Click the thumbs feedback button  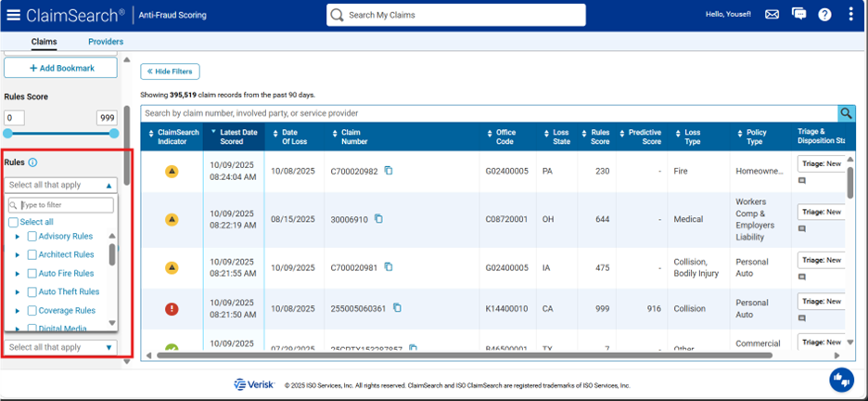tap(841, 380)
